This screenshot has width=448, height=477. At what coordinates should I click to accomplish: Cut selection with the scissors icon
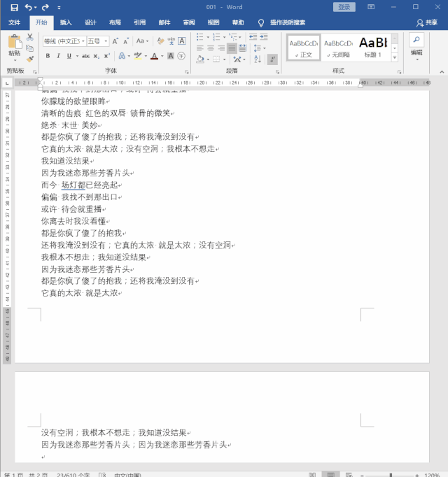(30, 37)
